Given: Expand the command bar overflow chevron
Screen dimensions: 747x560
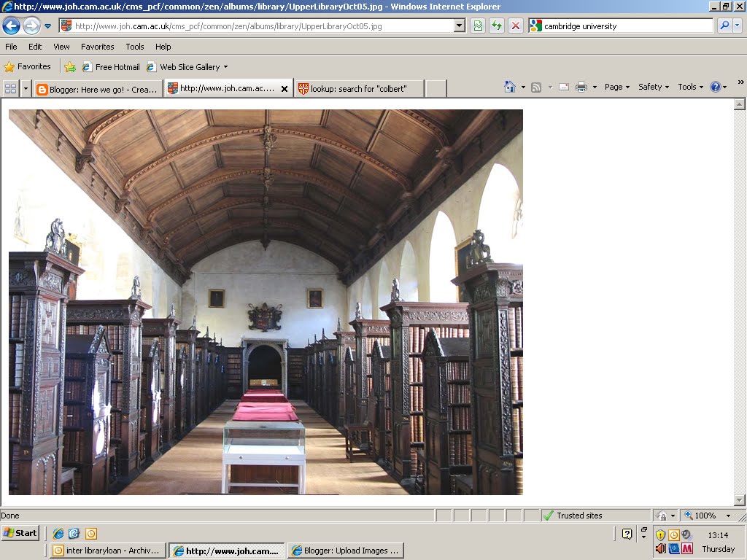Looking at the screenshot, I should (x=741, y=82).
